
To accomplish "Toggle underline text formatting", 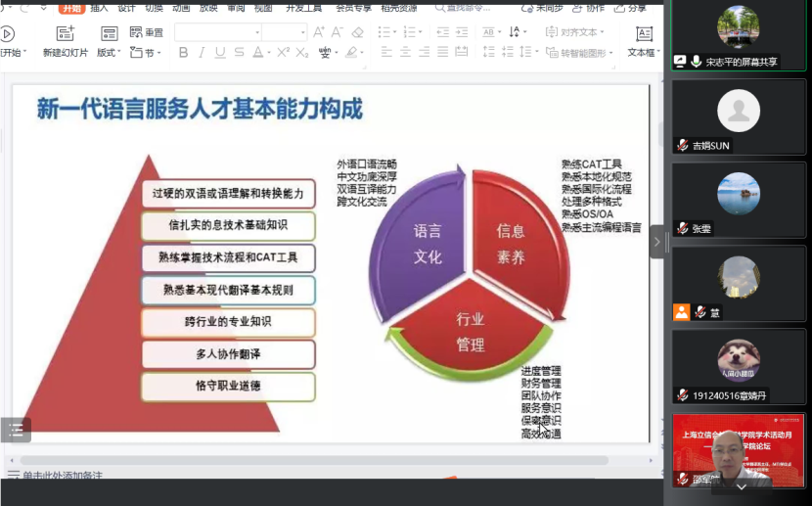I will coord(220,53).
